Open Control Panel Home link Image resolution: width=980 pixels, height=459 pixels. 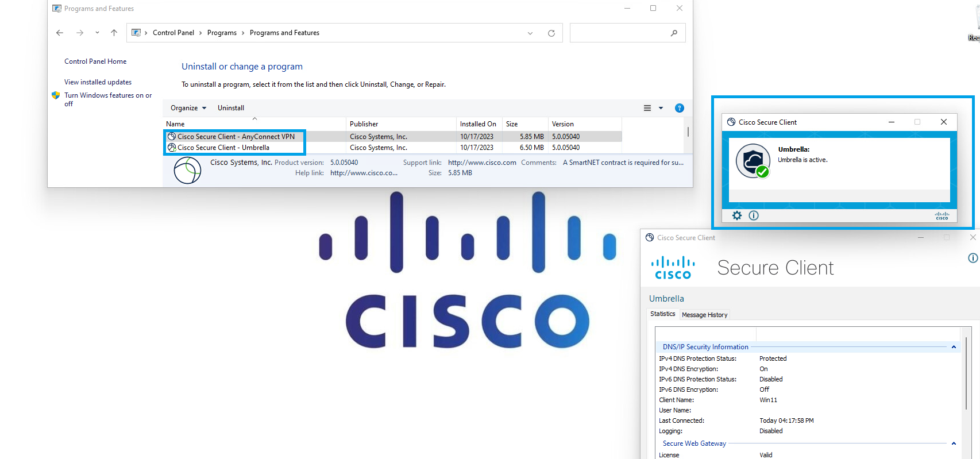point(95,61)
